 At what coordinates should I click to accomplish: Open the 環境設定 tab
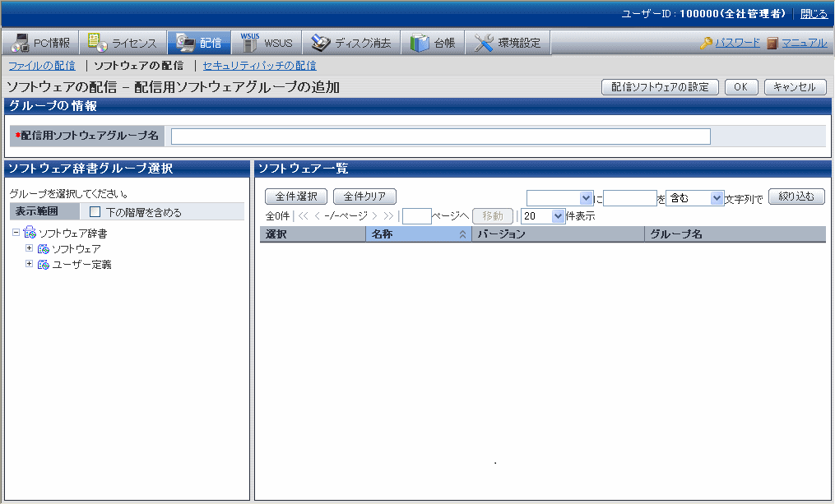tap(508, 43)
